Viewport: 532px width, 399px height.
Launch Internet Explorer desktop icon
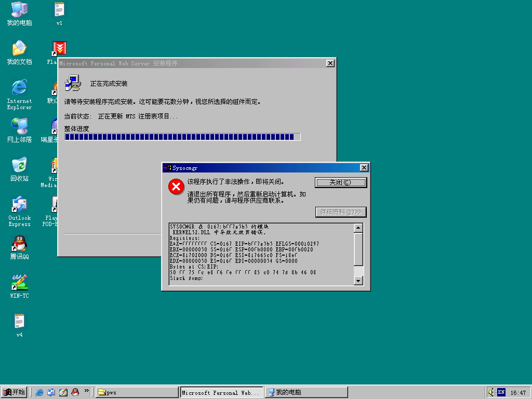pyautogui.click(x=19, y=95)
